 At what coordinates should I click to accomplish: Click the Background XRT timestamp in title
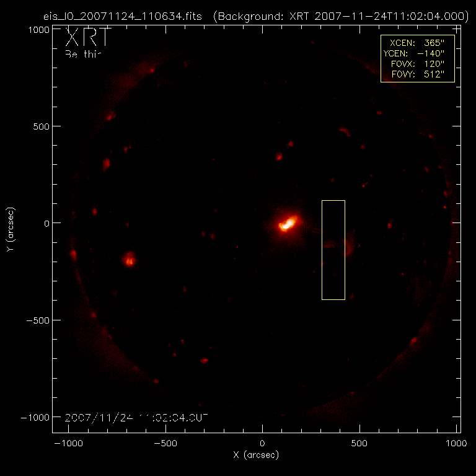tap(340, 16)
